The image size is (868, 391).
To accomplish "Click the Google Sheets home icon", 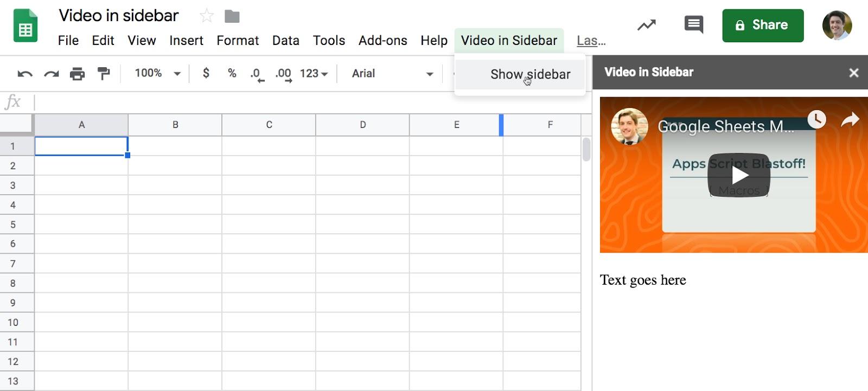I will pos(25,25).
